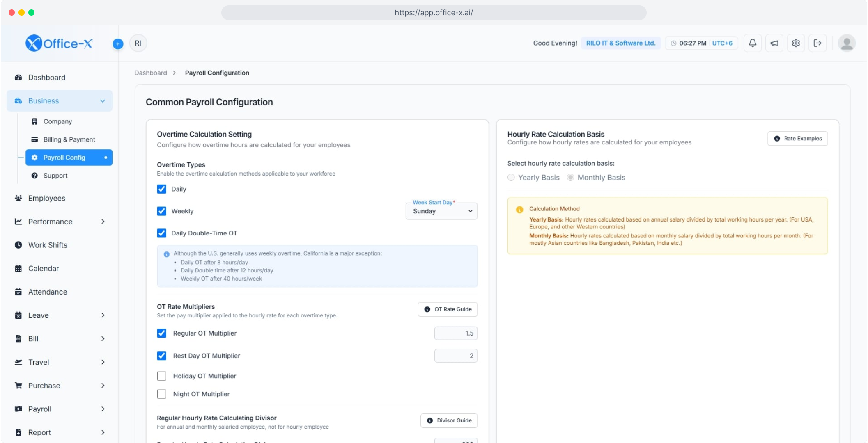Click the Dashboard breadcrumb link
Screen dimensions: 868x443
pyautogui.click(x=151, y=73)
